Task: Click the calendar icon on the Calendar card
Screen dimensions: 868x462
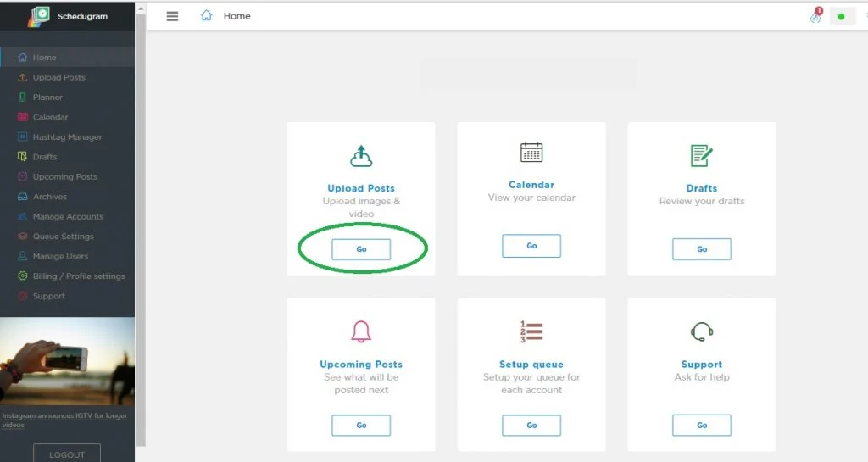Action: pos(531,152)
